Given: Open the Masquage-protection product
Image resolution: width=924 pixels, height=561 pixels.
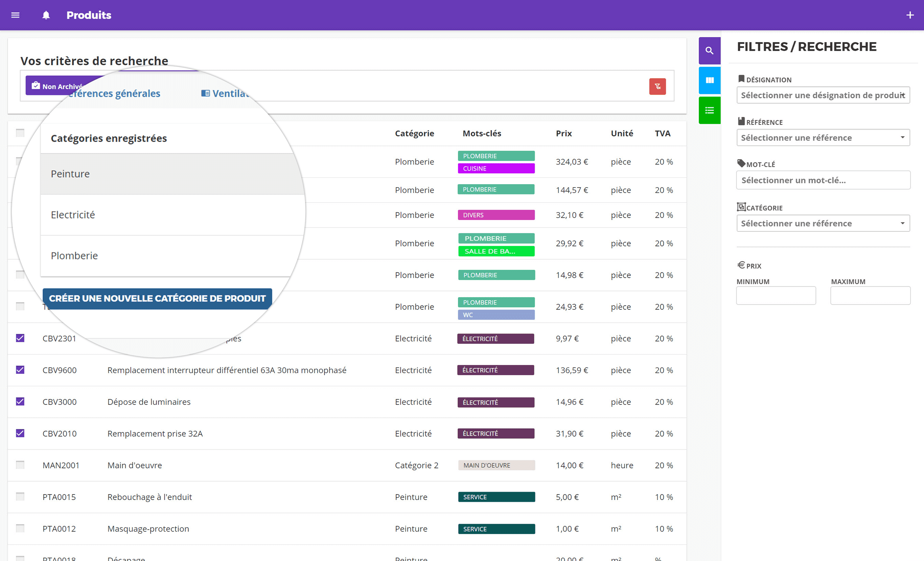Looking at the screenshot, I should [x=148, y=529].
